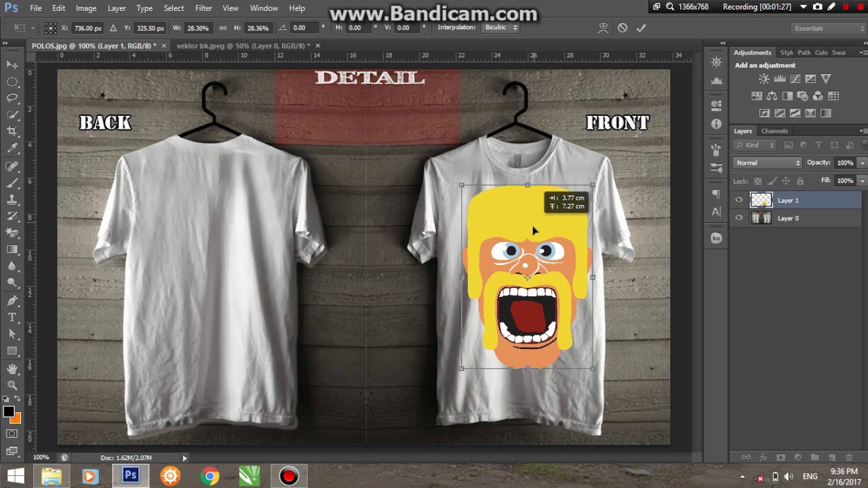Switch between free transform and warp
This screenshot has width=868, height=488.
(603, 28)
